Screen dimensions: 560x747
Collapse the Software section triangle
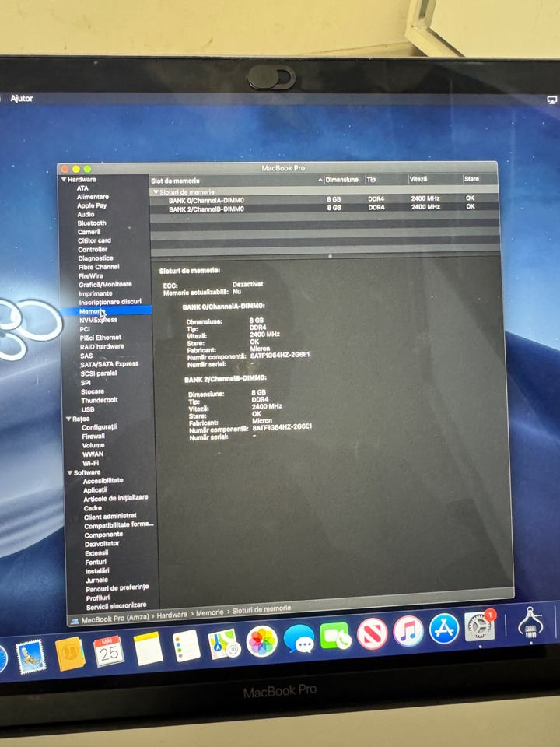tap(70, 472)
